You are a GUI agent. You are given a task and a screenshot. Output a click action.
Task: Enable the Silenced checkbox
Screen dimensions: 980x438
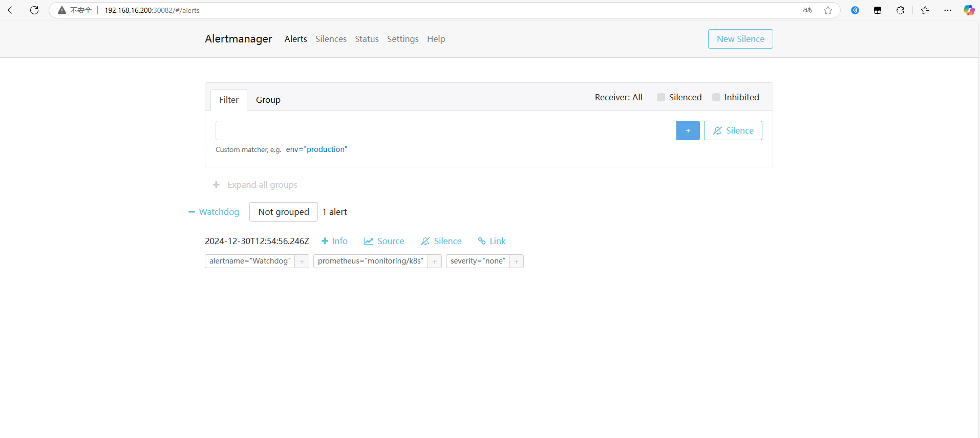pos(661,97)
